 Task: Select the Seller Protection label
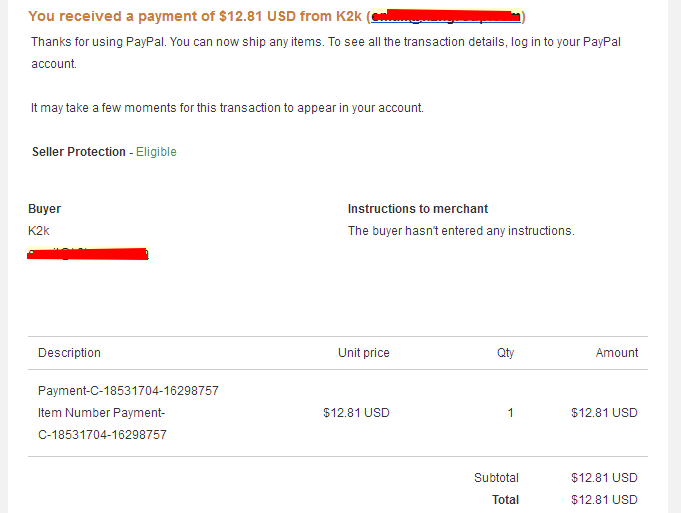tap(79, 152)
